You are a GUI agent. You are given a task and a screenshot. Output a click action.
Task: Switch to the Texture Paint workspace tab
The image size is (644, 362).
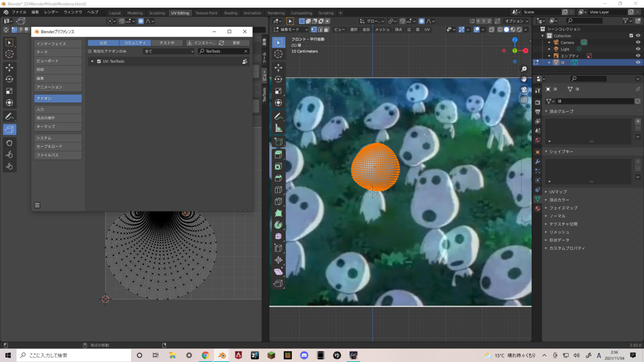click(x=206, y=13)
